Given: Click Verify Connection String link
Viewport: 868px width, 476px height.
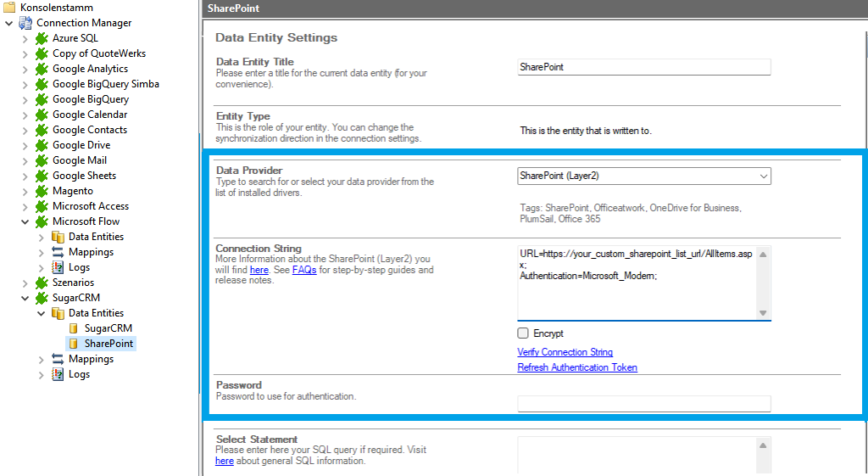Looking at the screenshot, I should point(565,352).
